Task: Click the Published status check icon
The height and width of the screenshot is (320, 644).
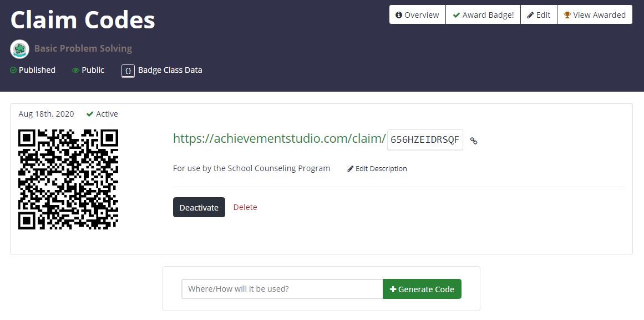Action: [x=13, y=71]
